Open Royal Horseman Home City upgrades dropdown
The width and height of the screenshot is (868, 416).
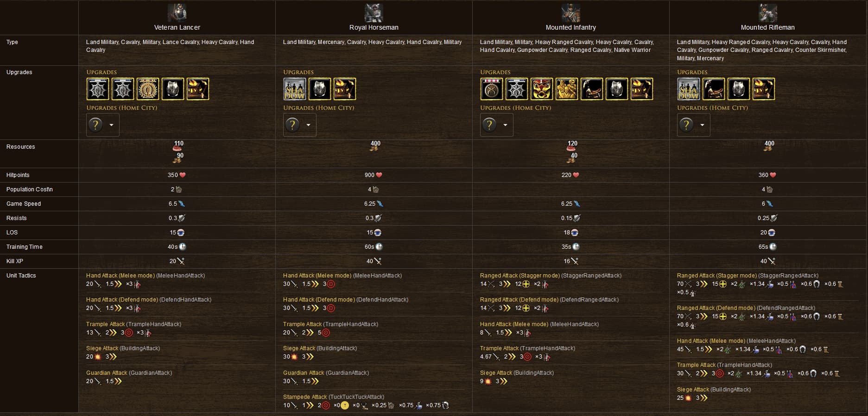(300, 125)
